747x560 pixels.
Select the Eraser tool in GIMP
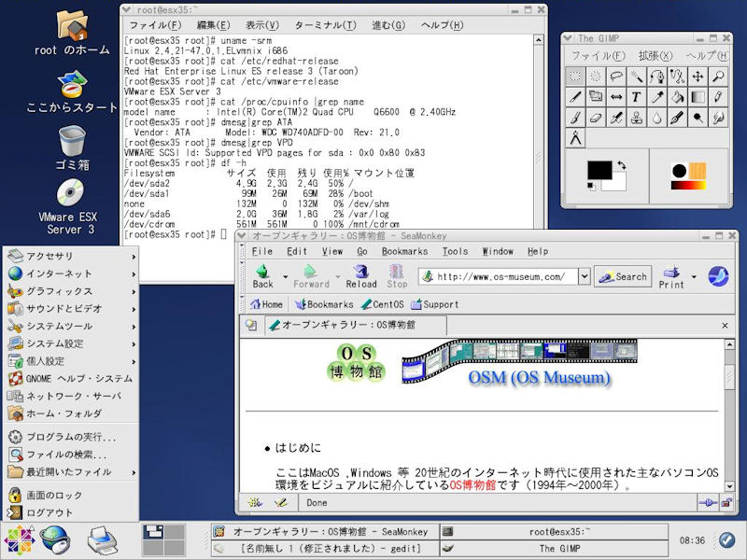(x=596, y=118)
